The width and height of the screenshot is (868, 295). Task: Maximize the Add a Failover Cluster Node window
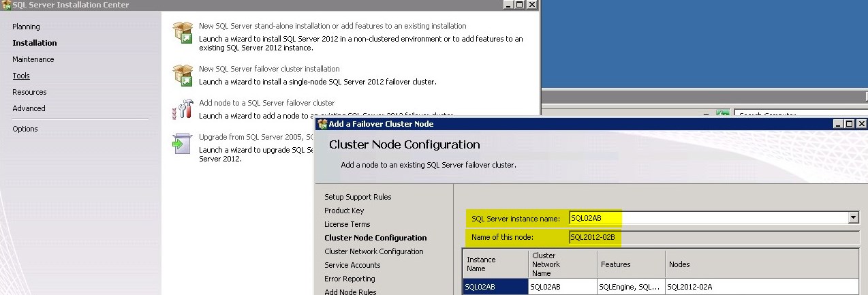click(849, 124)
